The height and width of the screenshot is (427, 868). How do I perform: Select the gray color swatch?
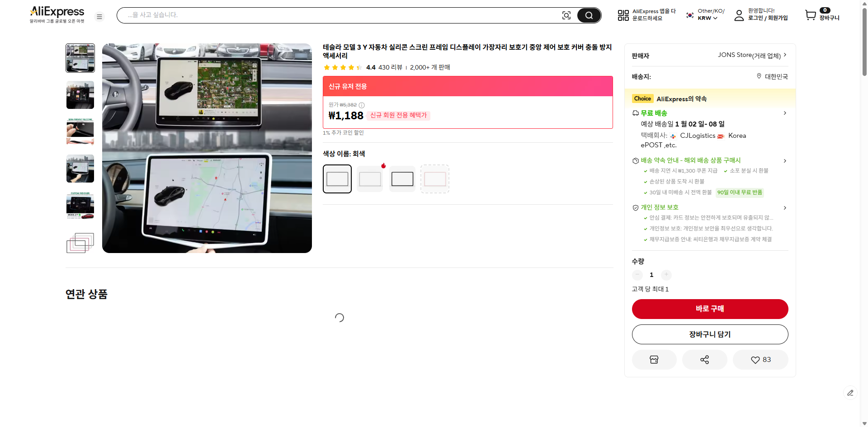click(337, 178)
